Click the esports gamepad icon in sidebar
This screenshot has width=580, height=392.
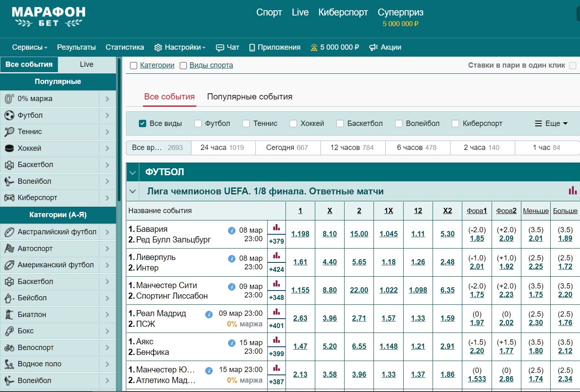(x=9, y=198)
